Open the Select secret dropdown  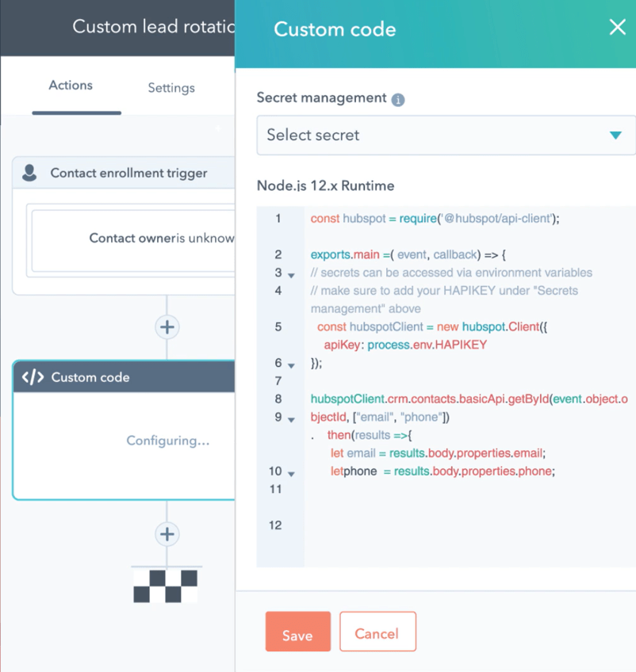446,135
